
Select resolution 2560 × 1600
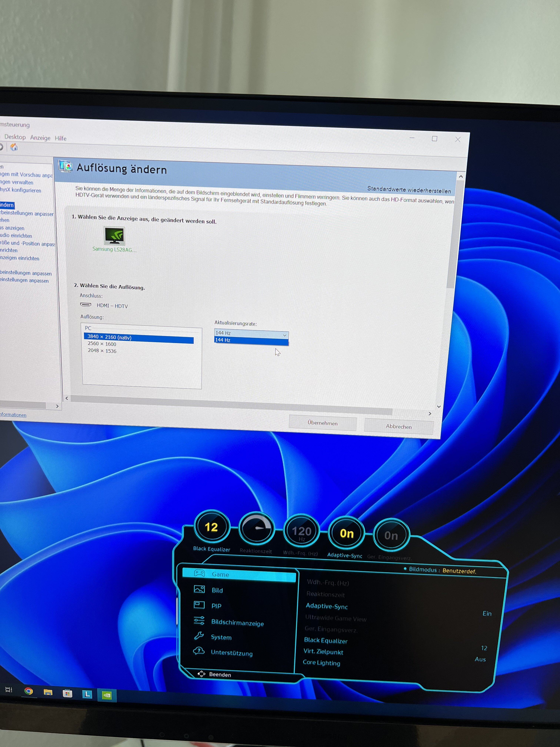click(x=102, y=344)
